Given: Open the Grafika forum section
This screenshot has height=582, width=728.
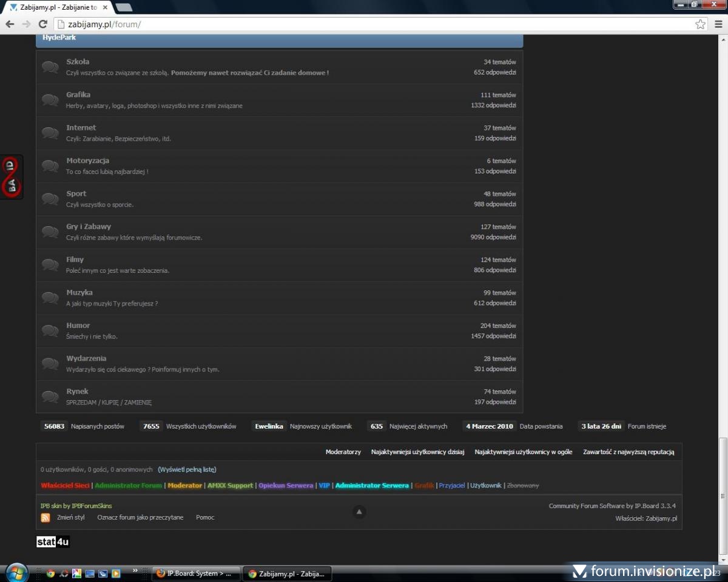Looking at the screenshot, I should [x=78, y=95].
